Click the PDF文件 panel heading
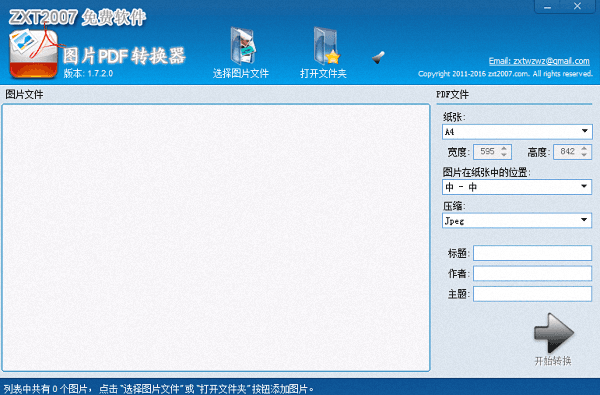The width and height of the screenshot is (600, 395). 453,94
